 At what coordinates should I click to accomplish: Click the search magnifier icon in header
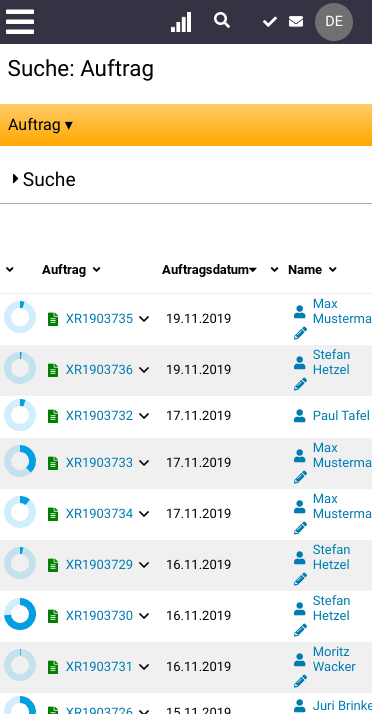[x=222, y=20]
